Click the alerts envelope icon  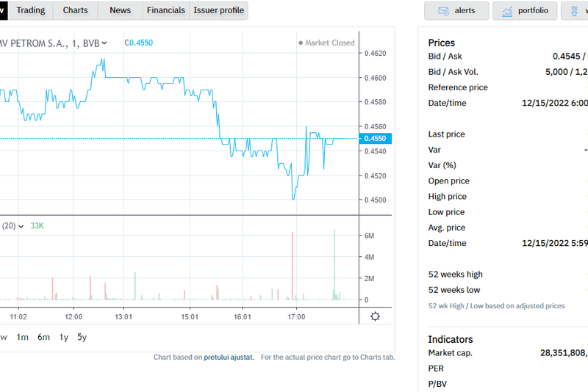pos(443,11)
